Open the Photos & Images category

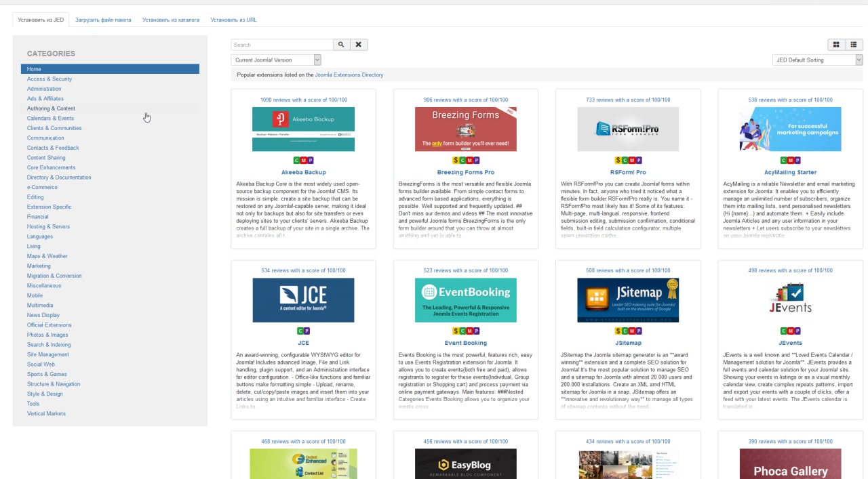47,335
